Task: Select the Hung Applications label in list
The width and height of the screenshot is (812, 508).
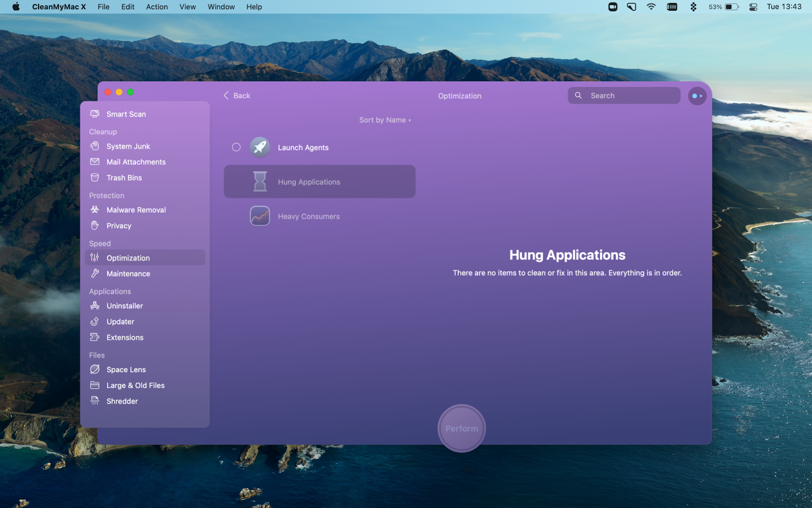Action: [x=309, y=182]
